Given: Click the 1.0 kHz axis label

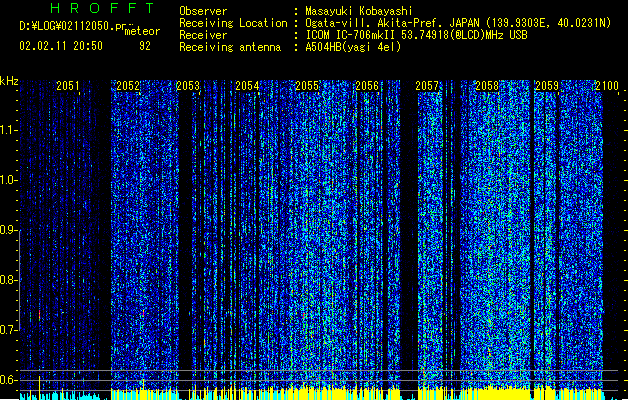Looking at the screenshot, I should click(x=8, y=180).
